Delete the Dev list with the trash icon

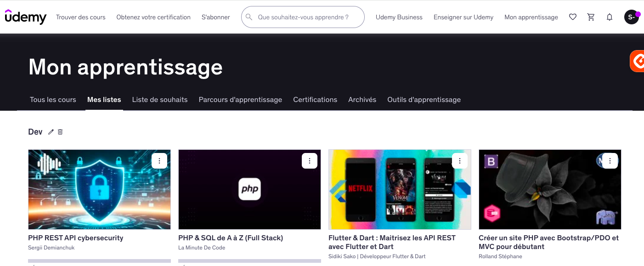pos(60,132)
